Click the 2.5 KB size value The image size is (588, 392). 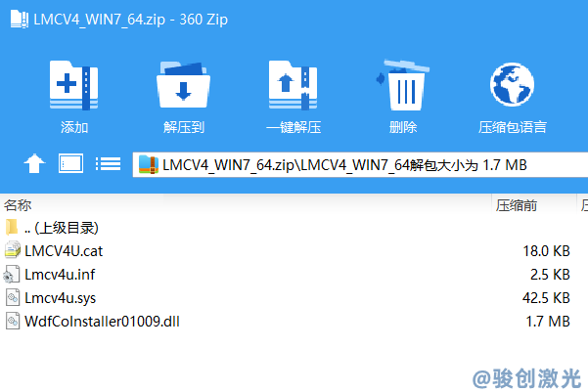click(550, 275)
